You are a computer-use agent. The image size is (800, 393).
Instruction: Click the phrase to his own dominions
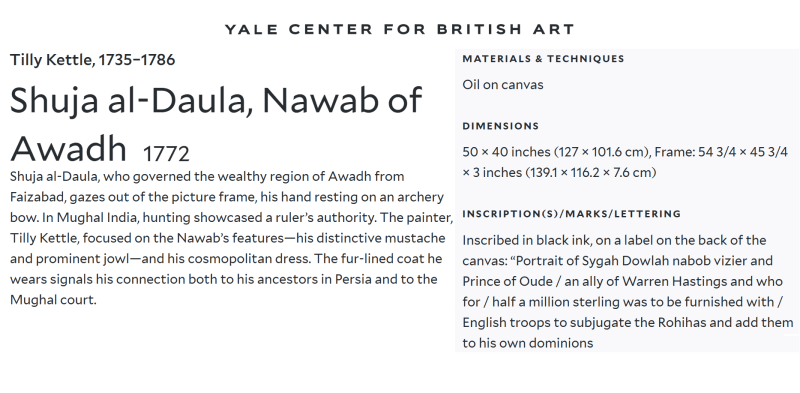(528, 343)
